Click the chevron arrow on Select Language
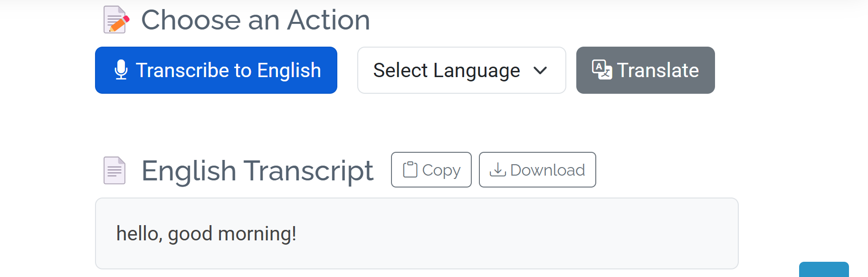 point(540,70)
